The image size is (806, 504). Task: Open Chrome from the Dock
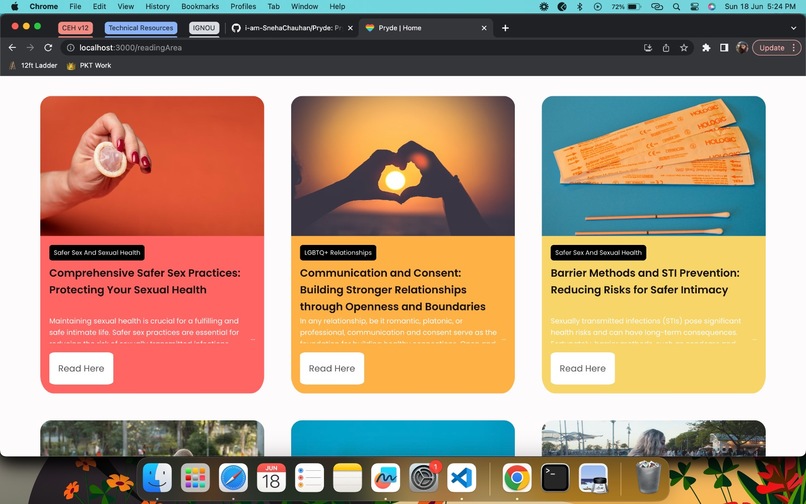(517, 478)
